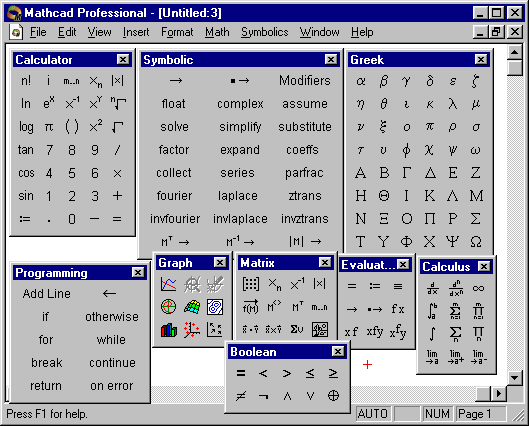Insert a 3D Bar Chart from Graph palette
Viewport: 529px width, 426px height.
click(169, 330)
